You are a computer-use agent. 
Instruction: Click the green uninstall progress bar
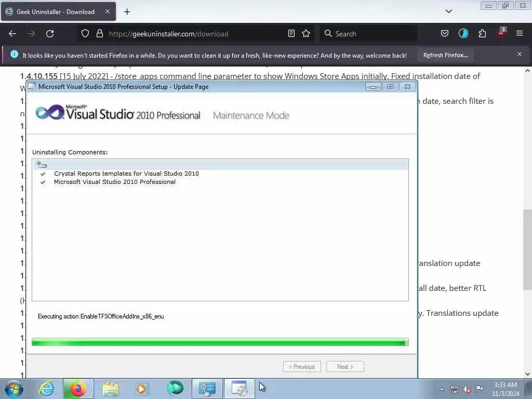(x=220, y=342)
